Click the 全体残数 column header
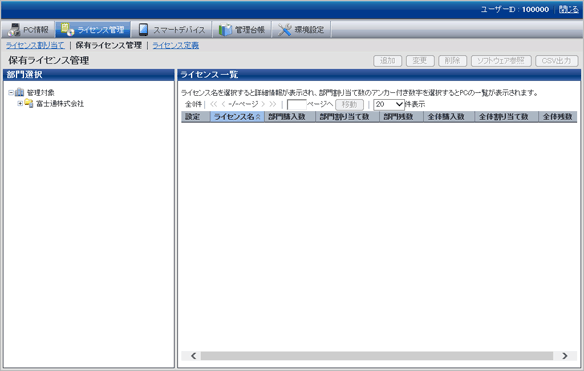 pos(558,117)
